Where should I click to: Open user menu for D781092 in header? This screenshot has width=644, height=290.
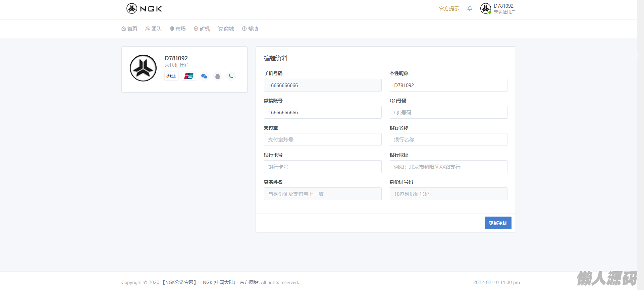point(498,9)
